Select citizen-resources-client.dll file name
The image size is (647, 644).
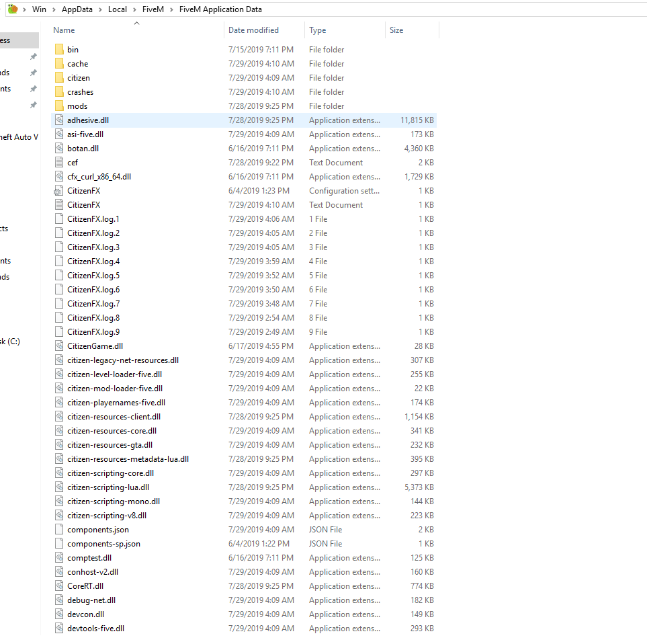(x=114, y=417)
